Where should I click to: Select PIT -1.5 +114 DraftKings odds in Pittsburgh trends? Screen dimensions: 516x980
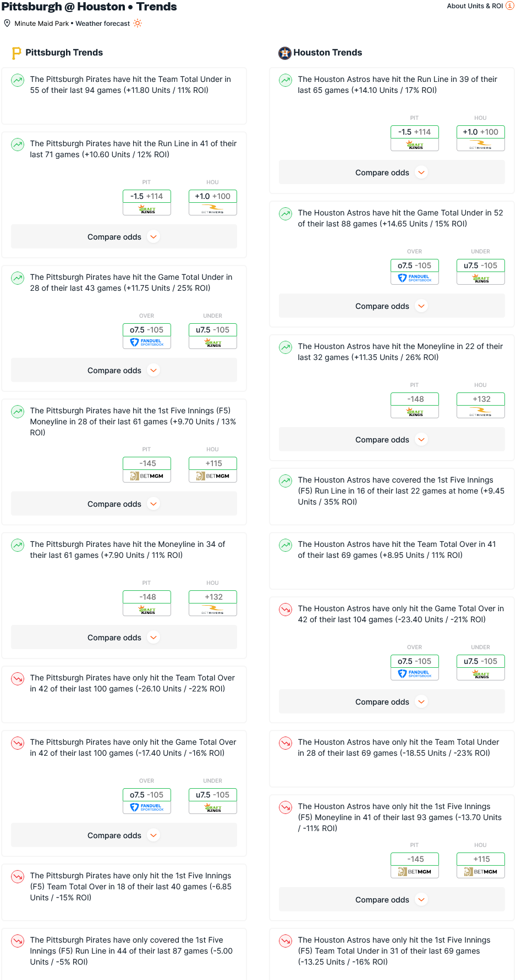pyautogui.click(x=147, y=202)
